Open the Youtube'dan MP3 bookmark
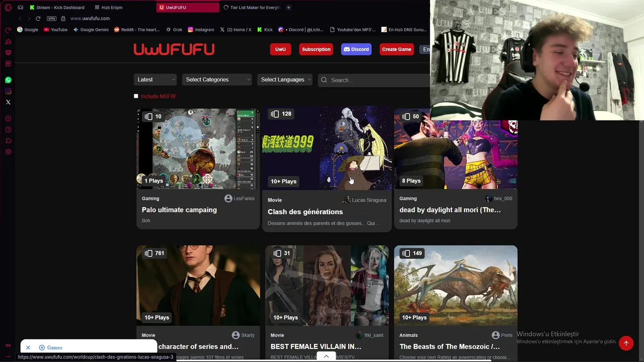This screenshot has height=362, width=644. [353, 30]
